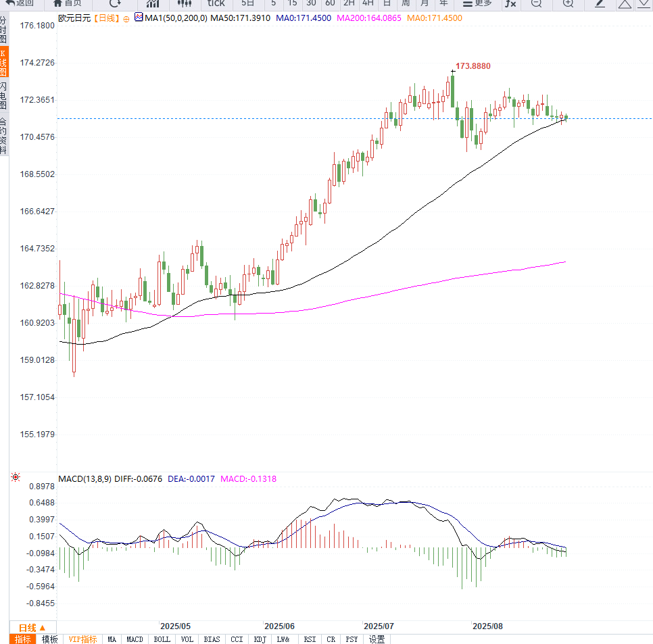The height and width of the screenshot is (644, 653).
Task: Apply the CCI indicator
Action: [x=237, y=639]
